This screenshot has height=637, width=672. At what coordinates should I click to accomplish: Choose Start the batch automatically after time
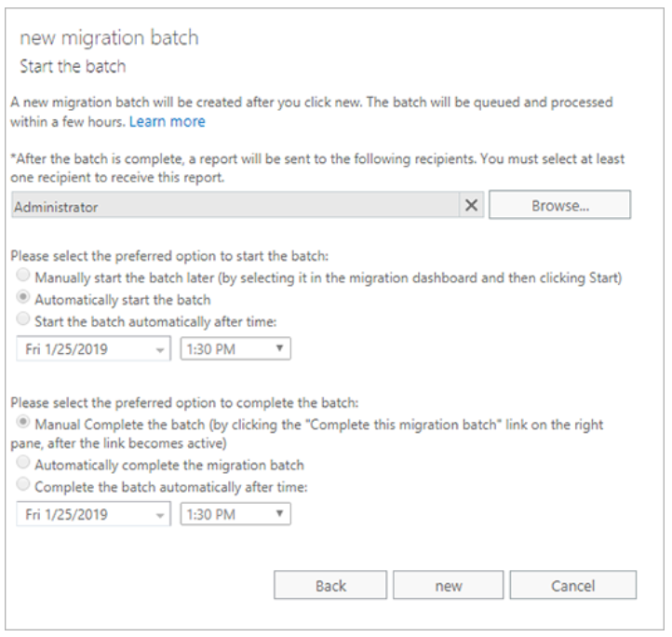(x=23, y=321)
